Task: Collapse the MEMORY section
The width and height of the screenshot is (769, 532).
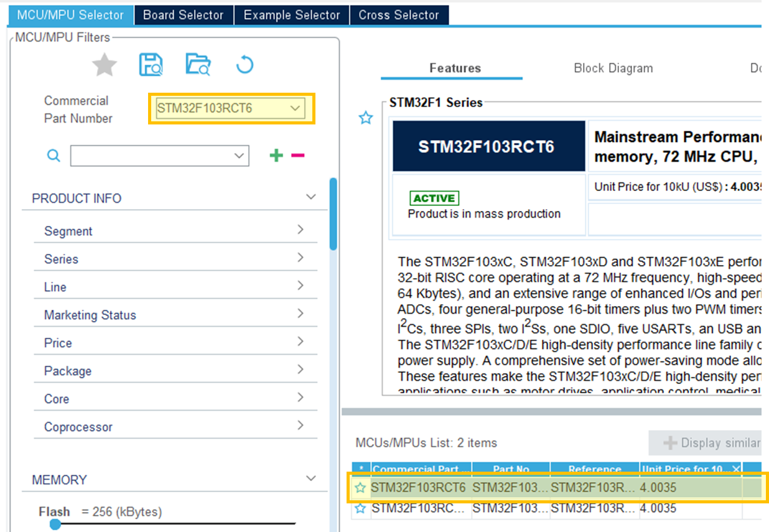Action: coord(311,478)
